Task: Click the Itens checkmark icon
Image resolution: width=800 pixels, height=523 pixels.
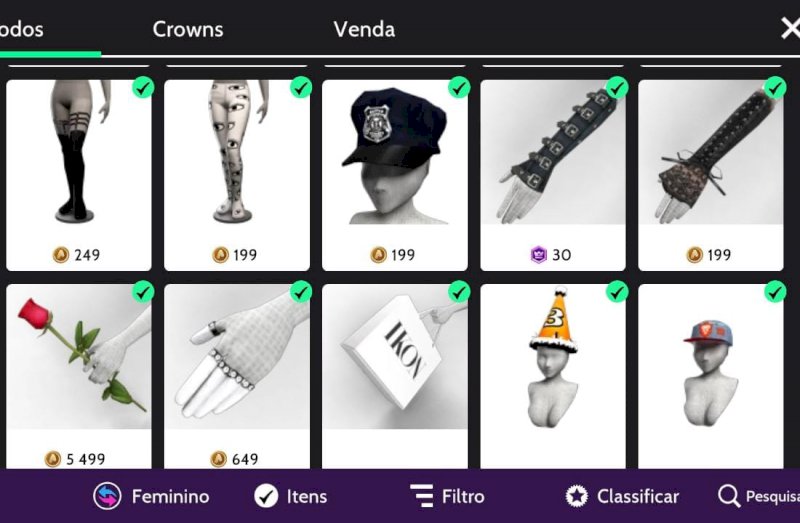Action: 266,496
